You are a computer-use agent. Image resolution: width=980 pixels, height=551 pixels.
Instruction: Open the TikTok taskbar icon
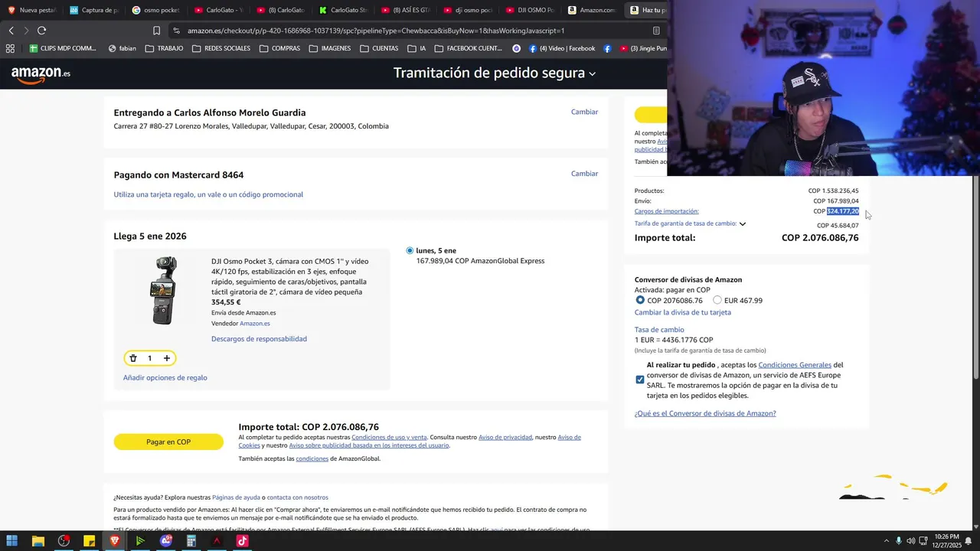(242, 541)
